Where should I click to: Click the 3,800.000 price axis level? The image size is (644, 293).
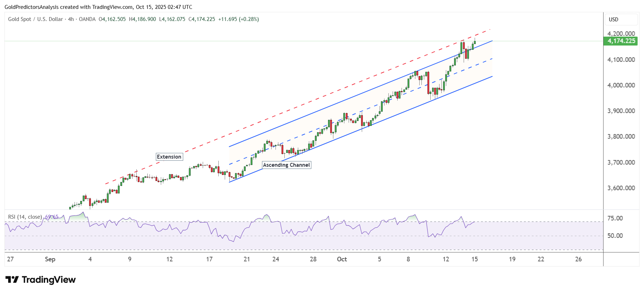621,137
